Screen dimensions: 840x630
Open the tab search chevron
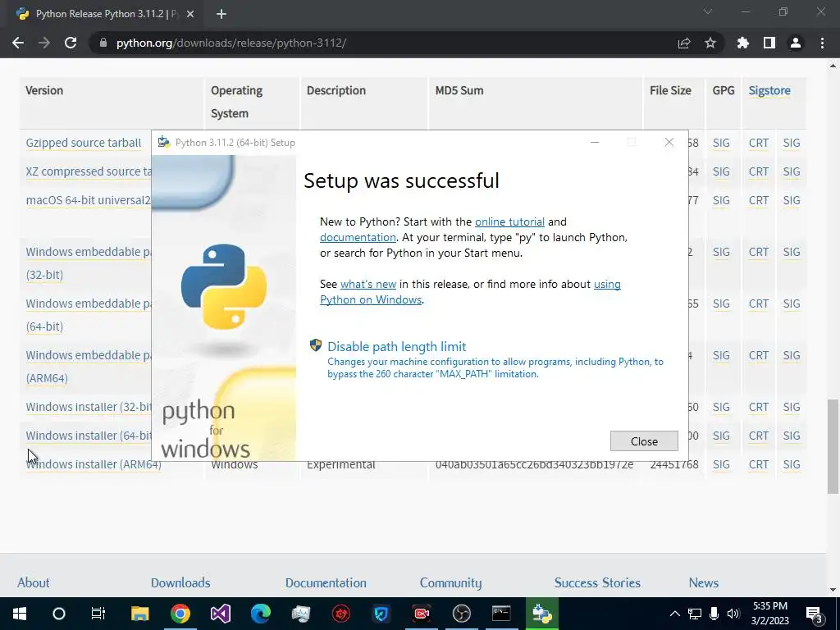[x=708, y=11]
